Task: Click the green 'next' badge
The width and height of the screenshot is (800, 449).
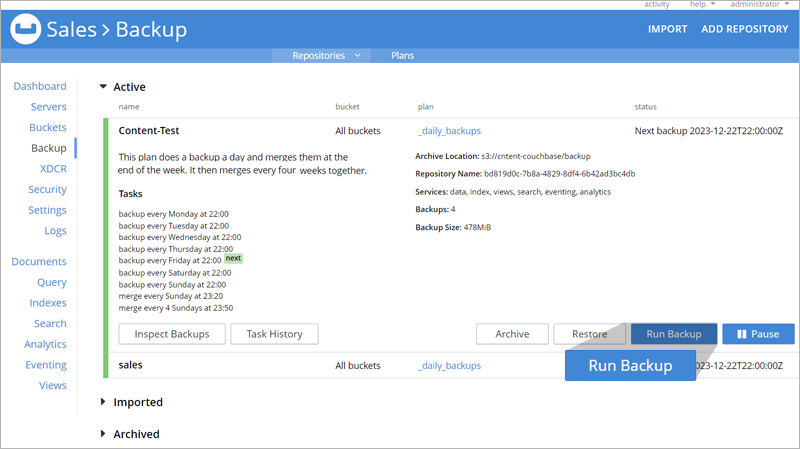Action: pos(233,258)
